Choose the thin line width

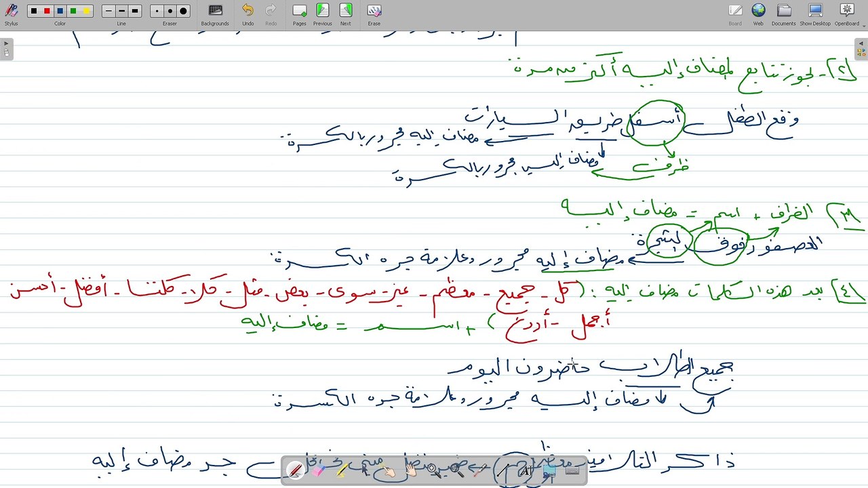click(108, 11)
